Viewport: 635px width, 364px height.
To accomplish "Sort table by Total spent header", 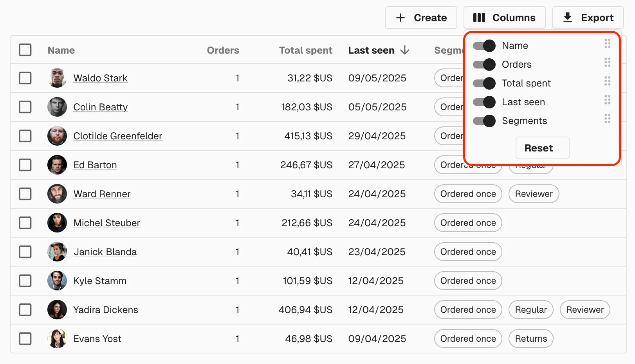I will 305,50.
